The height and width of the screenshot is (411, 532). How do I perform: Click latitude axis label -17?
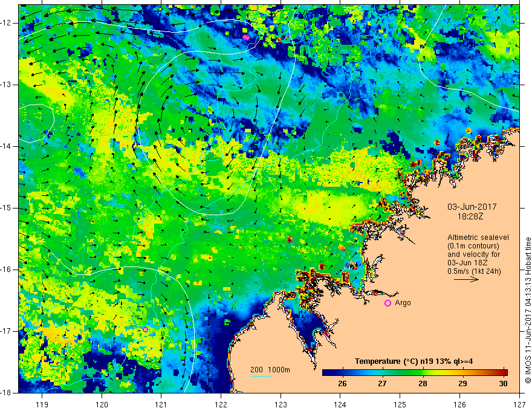tap(6, 331)
